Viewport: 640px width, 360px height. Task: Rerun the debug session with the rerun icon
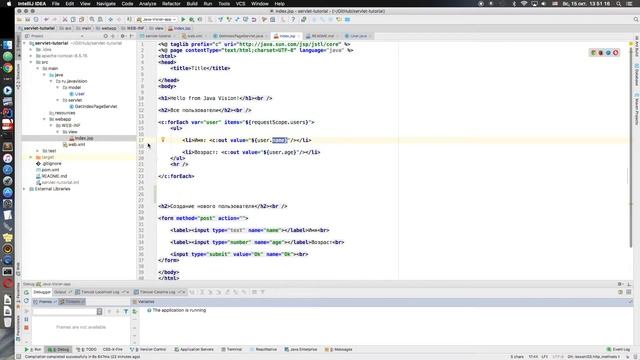[x=27, y=292]
